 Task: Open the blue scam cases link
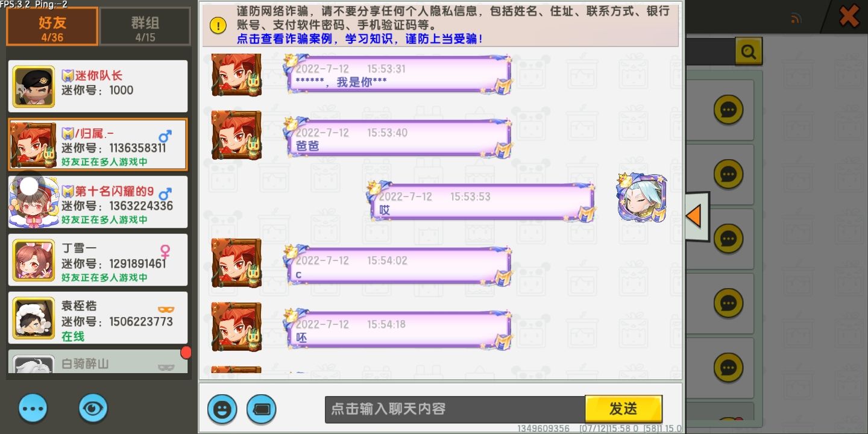click(x=360, y=39)
